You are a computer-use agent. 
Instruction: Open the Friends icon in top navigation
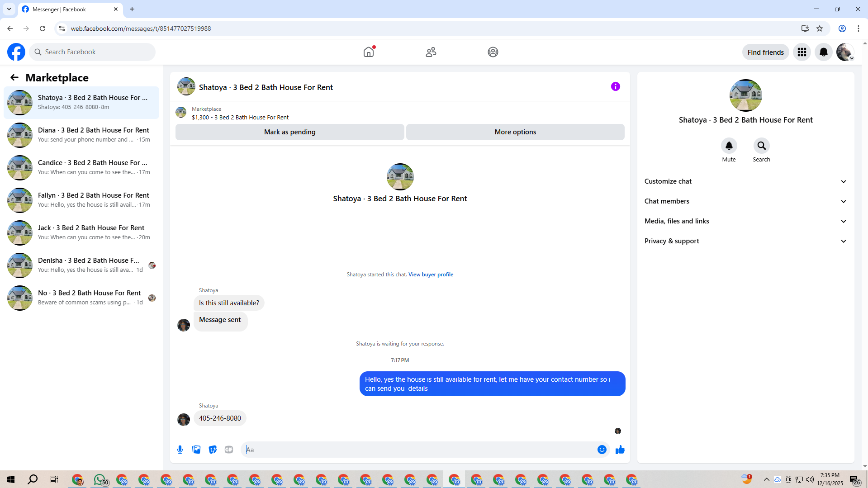point(431,52)
